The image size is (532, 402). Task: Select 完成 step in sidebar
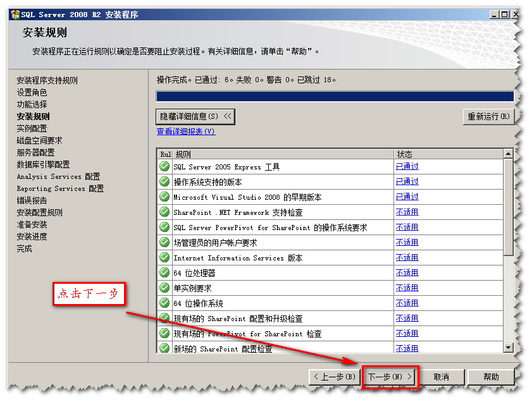[25, 249]
